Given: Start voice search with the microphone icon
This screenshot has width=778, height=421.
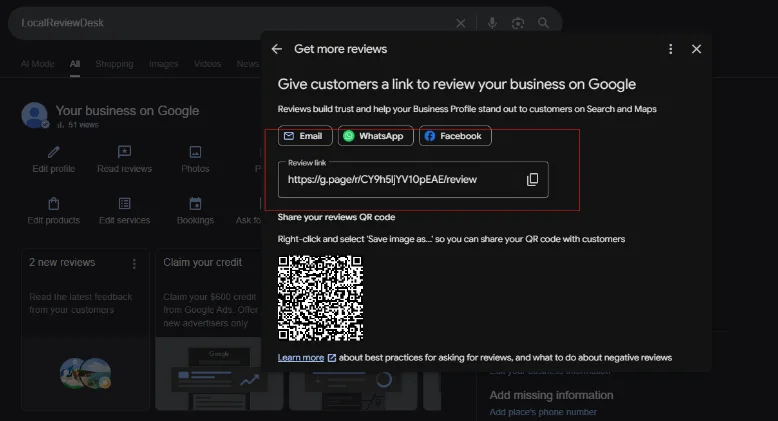Looking at the screenshot, I should (x=492, y=23).
